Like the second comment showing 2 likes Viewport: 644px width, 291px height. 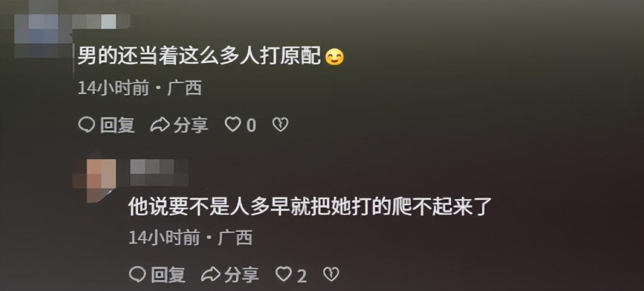(x=283, y=273)
